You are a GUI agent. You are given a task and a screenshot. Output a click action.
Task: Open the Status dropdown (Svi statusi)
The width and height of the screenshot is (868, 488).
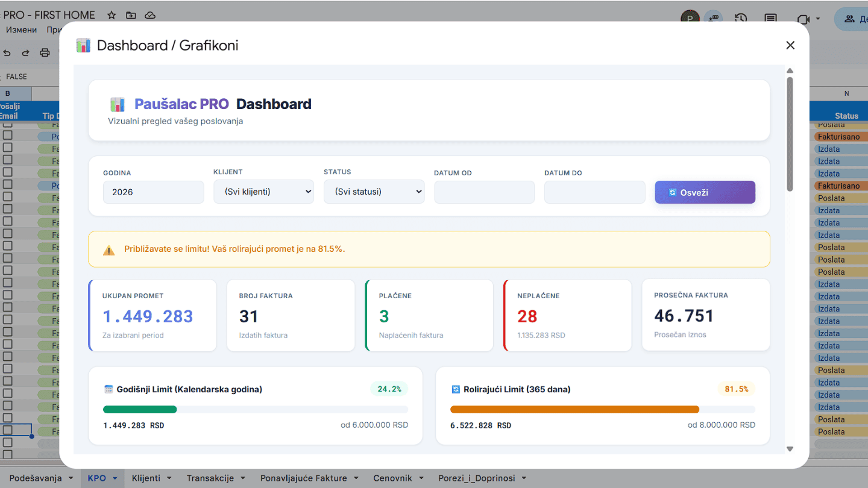pyautogui.click(x=374, y=192)
